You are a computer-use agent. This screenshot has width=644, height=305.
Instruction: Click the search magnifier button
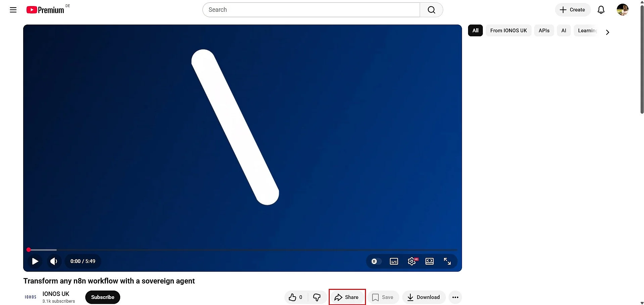point(431,10)
